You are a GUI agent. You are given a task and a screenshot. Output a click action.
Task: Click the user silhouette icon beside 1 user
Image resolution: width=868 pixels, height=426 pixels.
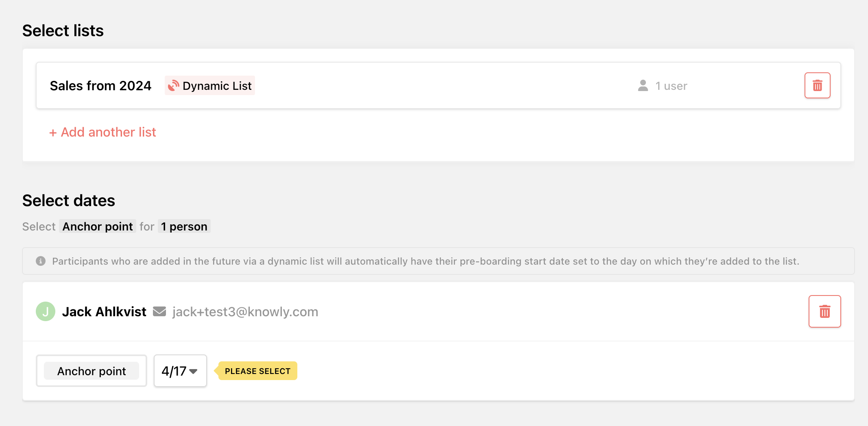coord(643,85)
